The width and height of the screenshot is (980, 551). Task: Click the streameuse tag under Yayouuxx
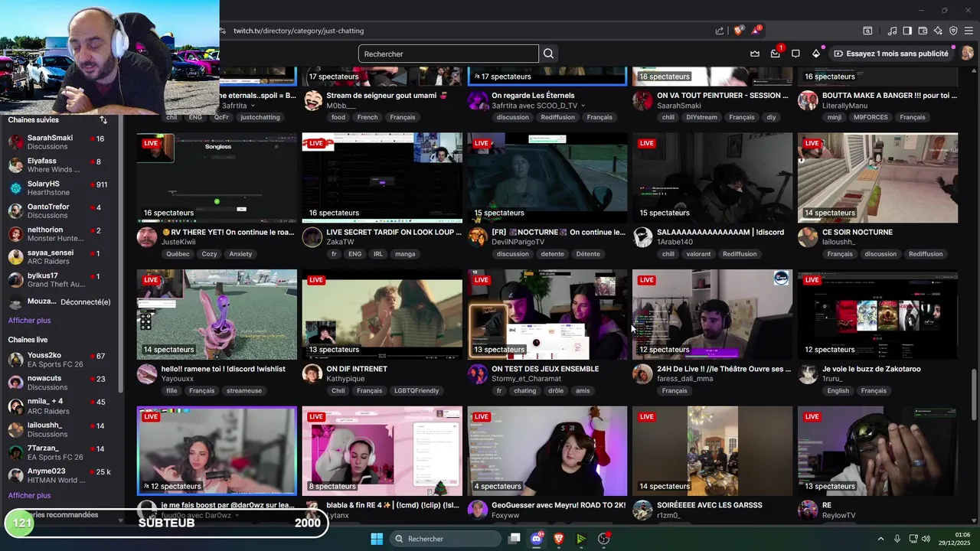pos(244,391)
